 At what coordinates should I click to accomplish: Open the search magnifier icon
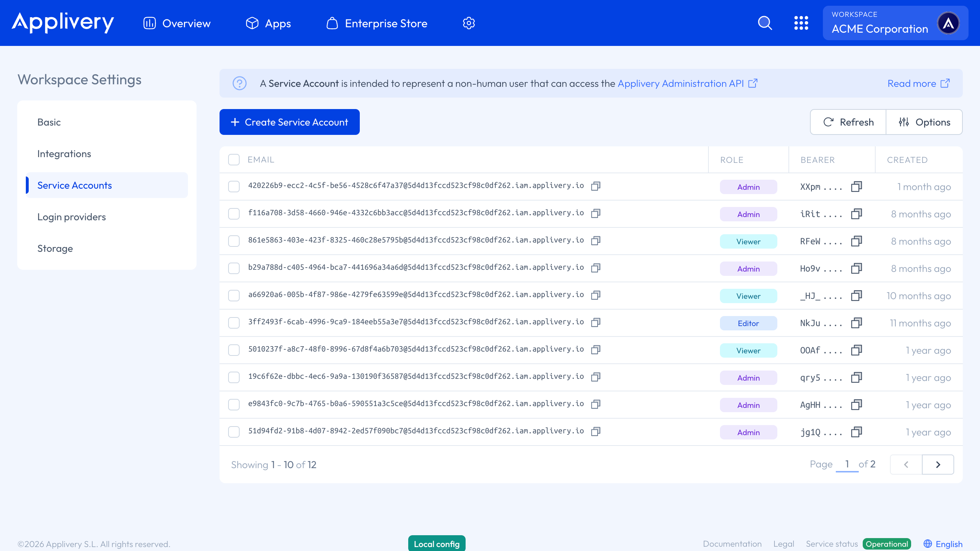(765, 23)
